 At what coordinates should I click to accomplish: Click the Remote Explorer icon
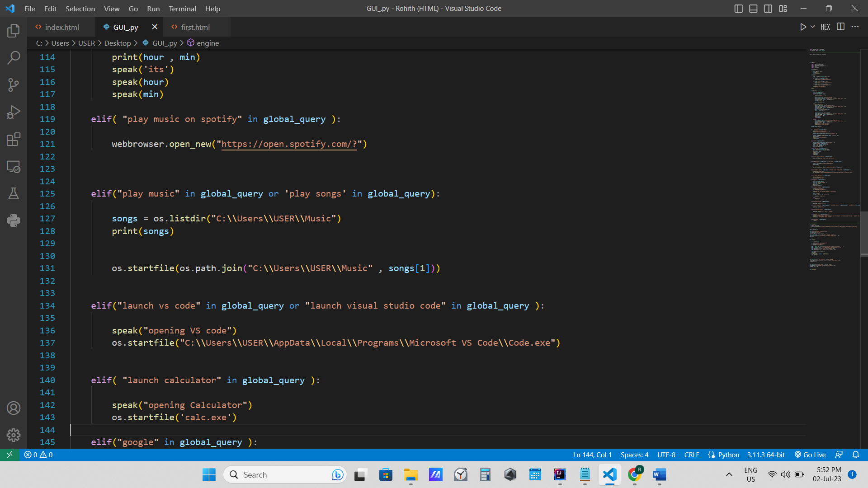14,167
